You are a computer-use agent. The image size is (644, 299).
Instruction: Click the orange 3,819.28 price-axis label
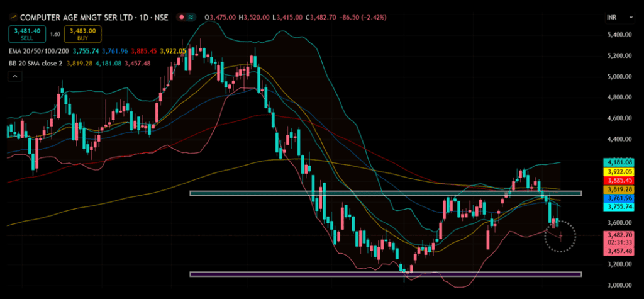619,189
